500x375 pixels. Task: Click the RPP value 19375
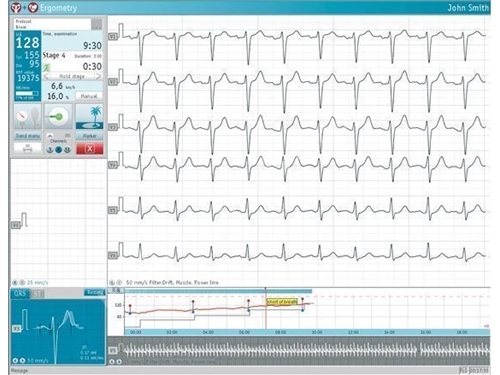tap(28, 78)
